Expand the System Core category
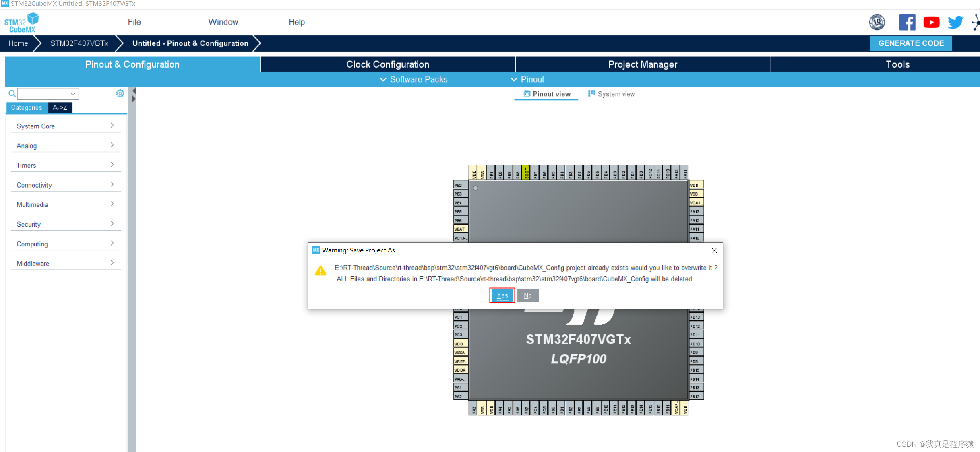 (x=66, y=126)
